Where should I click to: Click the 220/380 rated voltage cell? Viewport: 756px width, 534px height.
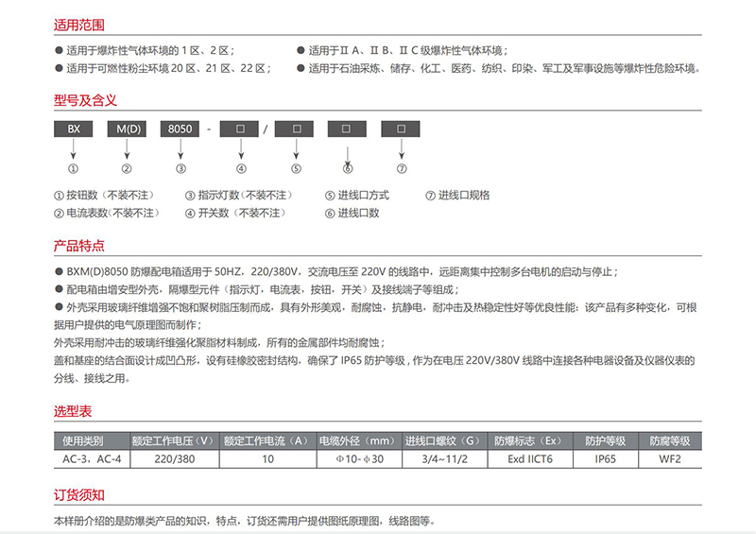coord(174,458)
